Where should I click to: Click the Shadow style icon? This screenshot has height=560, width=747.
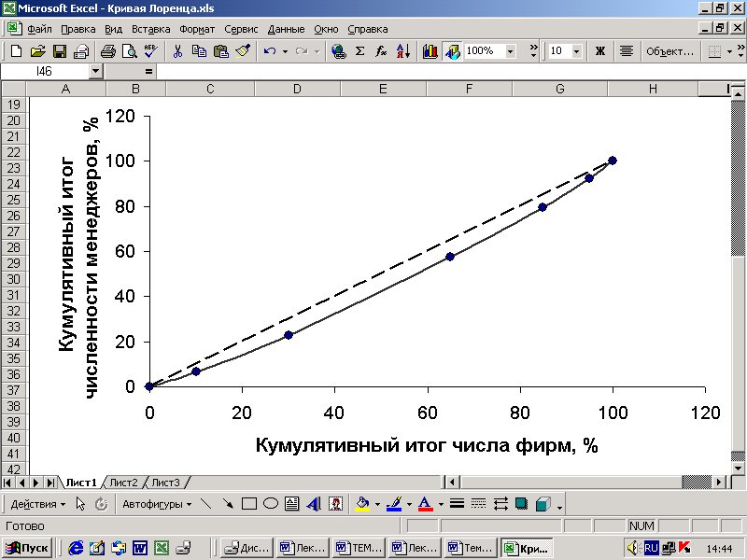[522, 504]
